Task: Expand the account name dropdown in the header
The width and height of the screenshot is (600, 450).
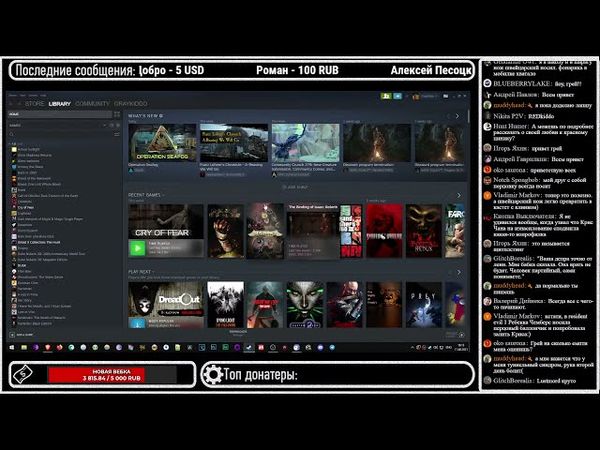Action: click(x=429, y=96)
